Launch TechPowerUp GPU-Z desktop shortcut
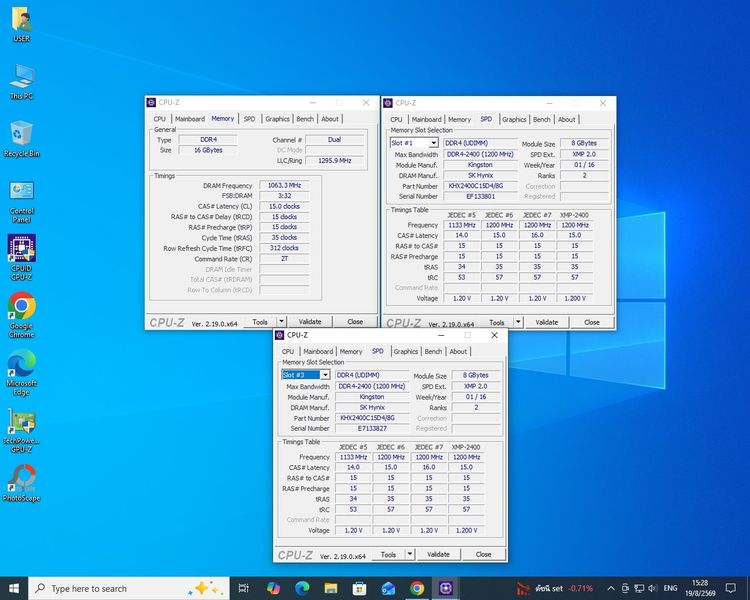 tap(21, 430)
